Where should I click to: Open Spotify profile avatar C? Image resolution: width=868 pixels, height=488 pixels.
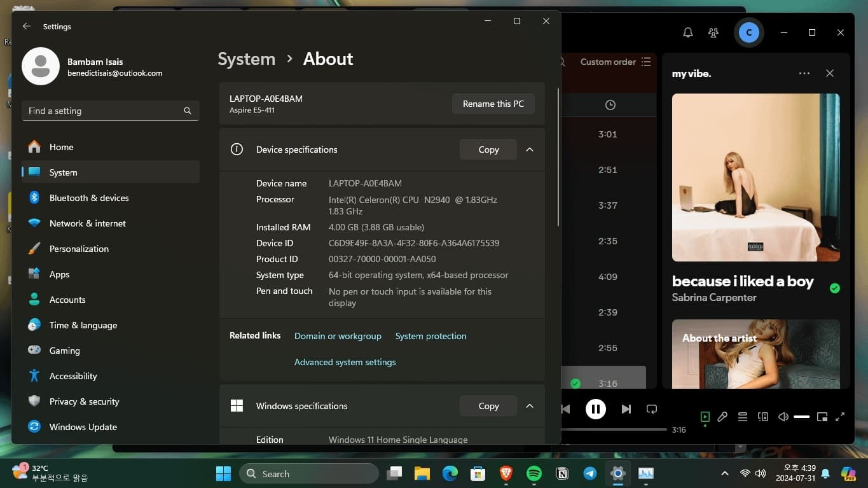pyautogui.click(x=748, y=32)
